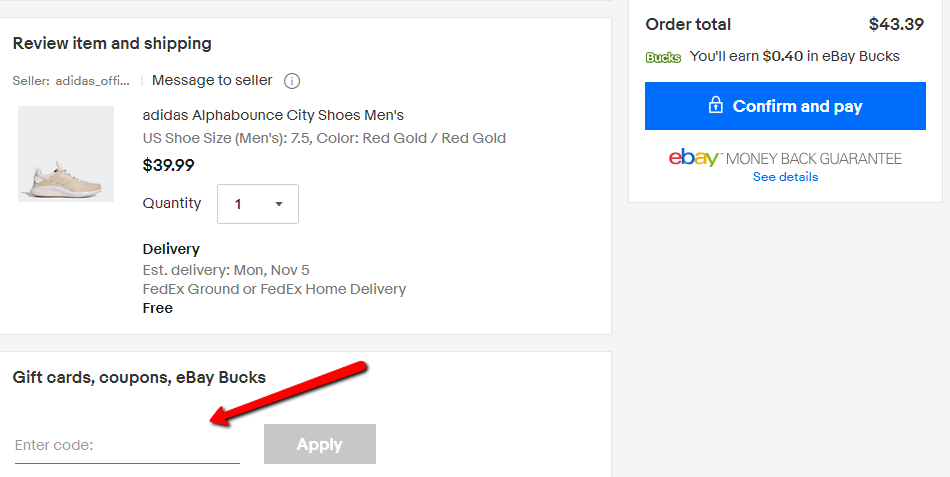Open the adidas Alphabounce City Shoes title
950x477 pixels.
(273, 115)
